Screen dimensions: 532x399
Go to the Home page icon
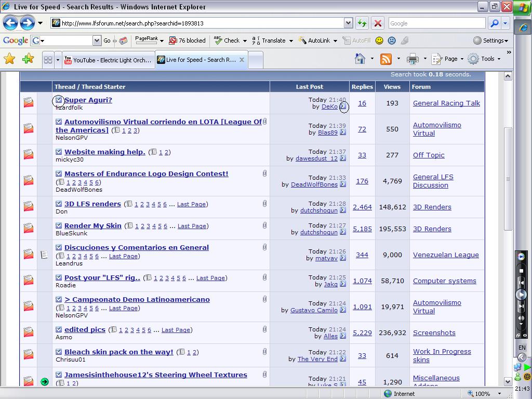[x=360, y=59]
